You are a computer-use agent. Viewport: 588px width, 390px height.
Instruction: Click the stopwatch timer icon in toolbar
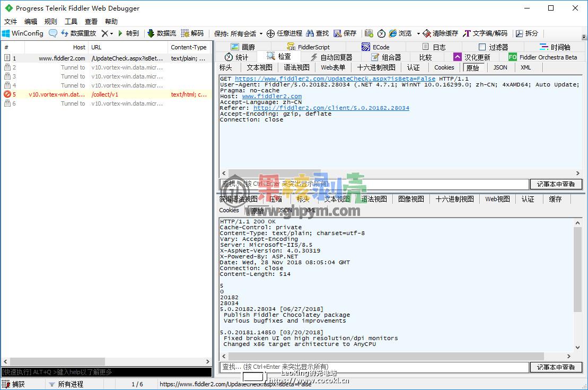381,33
